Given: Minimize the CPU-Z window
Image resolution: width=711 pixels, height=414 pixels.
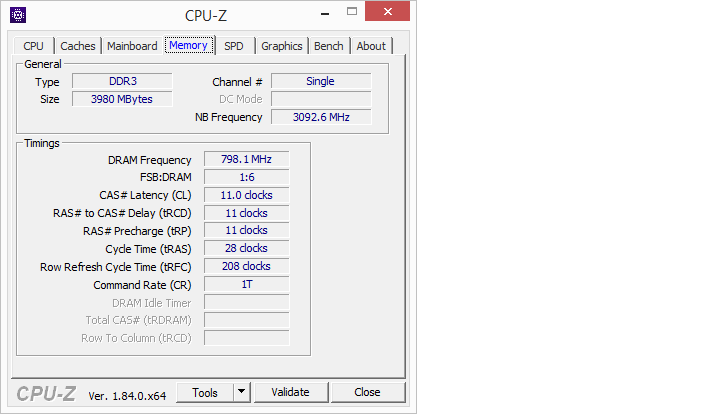Looking at the screenshot, I should point(325,14).
